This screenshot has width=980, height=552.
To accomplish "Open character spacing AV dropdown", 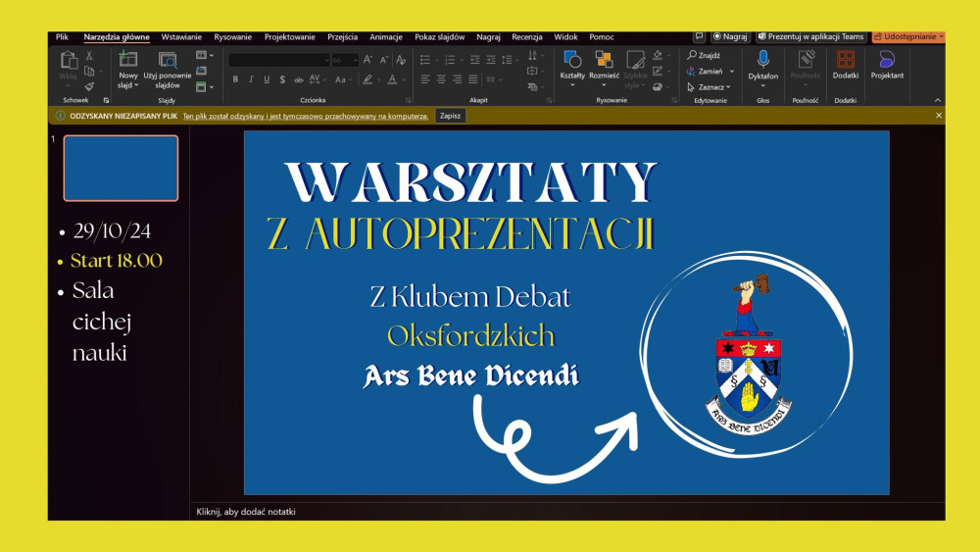I will pyautogui.click(x=317, y=78).
